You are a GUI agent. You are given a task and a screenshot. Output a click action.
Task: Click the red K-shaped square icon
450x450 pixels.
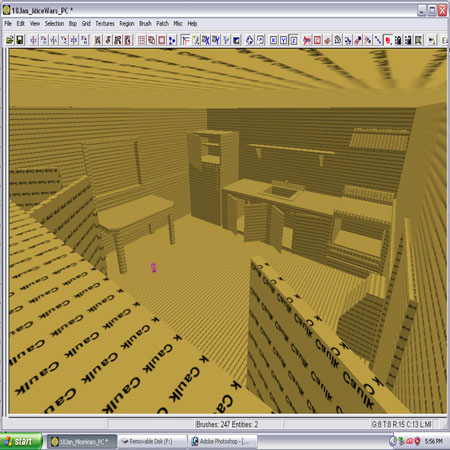pyautogui.click(x=317, y=40)
